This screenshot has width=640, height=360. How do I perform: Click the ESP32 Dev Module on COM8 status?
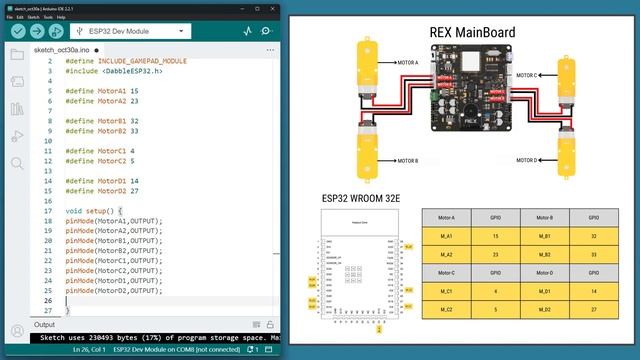point(176,349)
